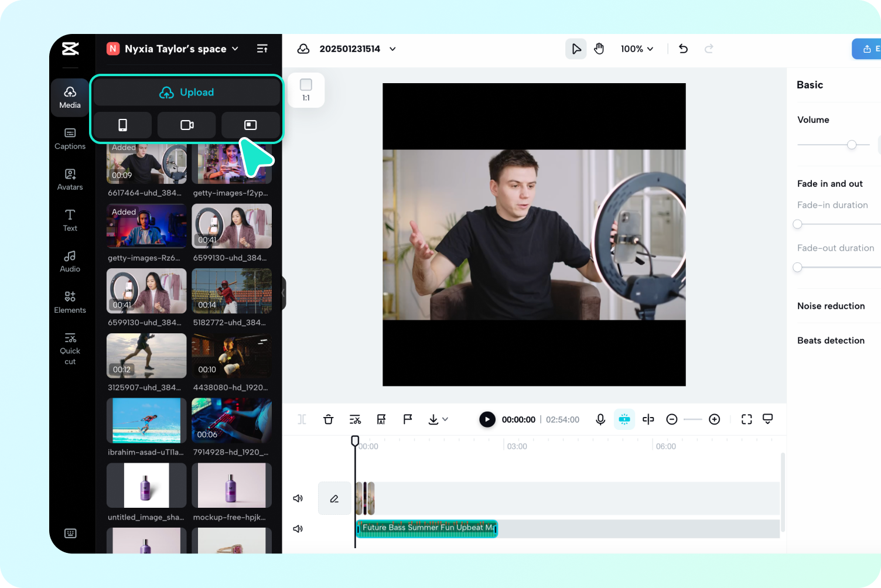Select the hand pan tool above the preview
The height and width of the screenshot is (588, 881).
click(599, 49)
